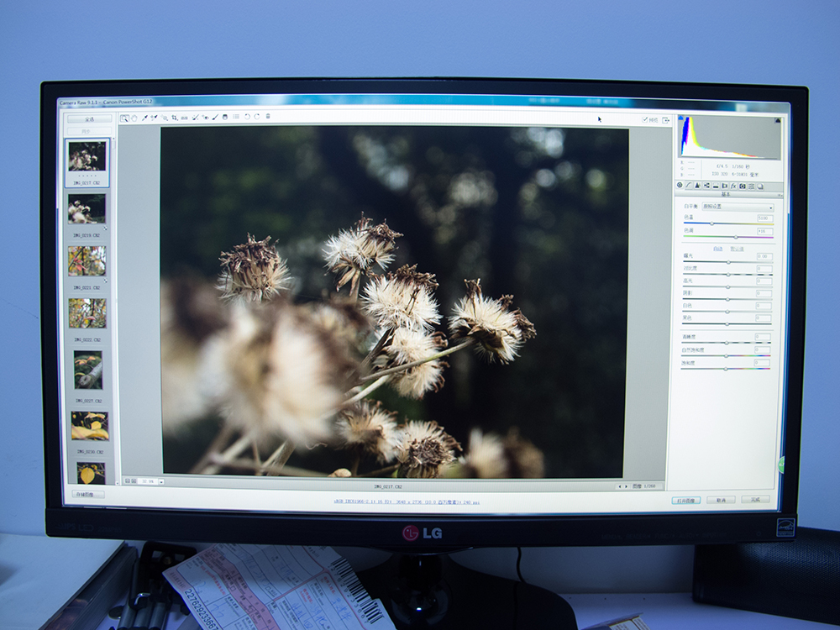This screenshot has height=630, width=840.
Task: Open the Snapshots panel tab
Action: (x=760, y=186)
